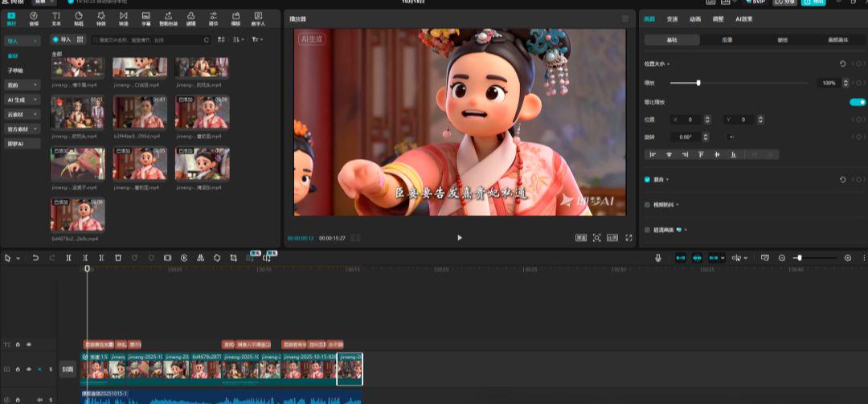
Task: Lock the main video track
Action: tap(18, 369)
